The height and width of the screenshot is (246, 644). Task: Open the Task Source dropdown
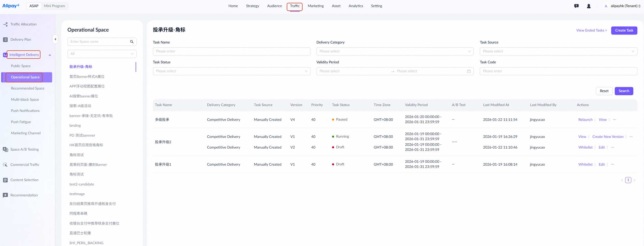(558, 51)
